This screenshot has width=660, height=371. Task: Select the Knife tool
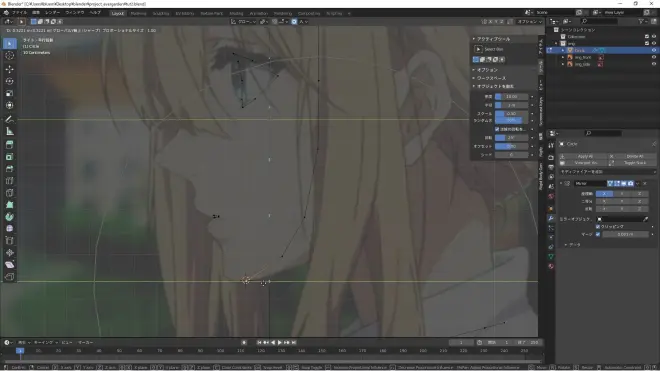[10, 193]
